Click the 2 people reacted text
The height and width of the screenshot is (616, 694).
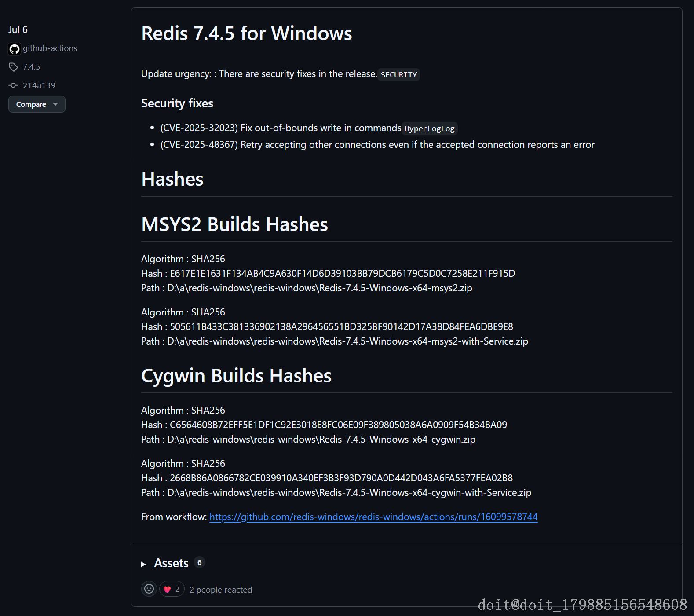click(x=221, y=590)
